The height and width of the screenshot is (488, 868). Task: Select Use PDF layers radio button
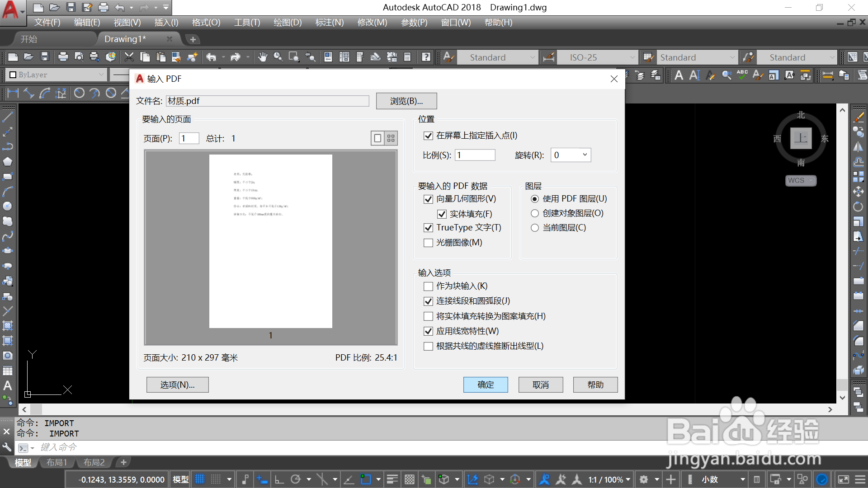(x=535, y=199)
